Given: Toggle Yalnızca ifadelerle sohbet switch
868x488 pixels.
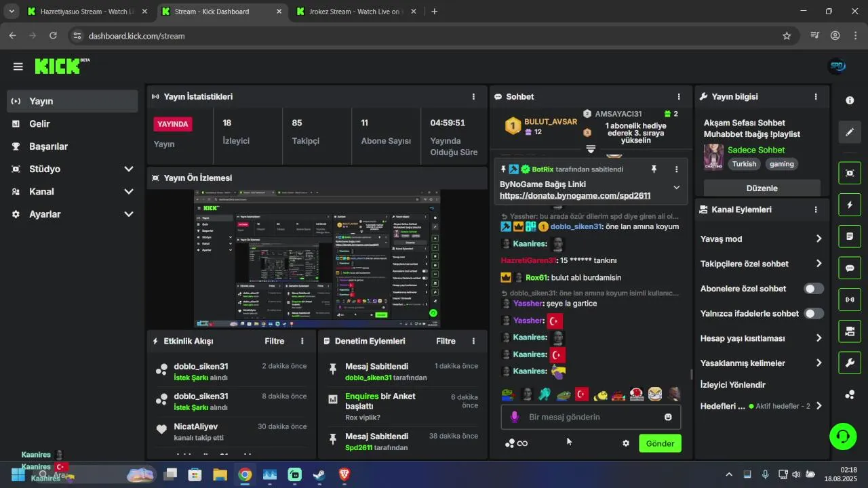Looking at the screenshot, I should tap(814, 314).
